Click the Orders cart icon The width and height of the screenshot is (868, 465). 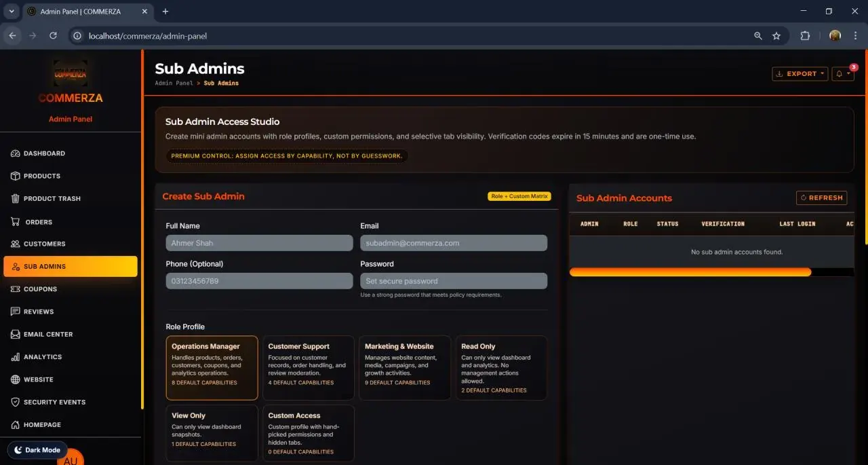[16, 221]
